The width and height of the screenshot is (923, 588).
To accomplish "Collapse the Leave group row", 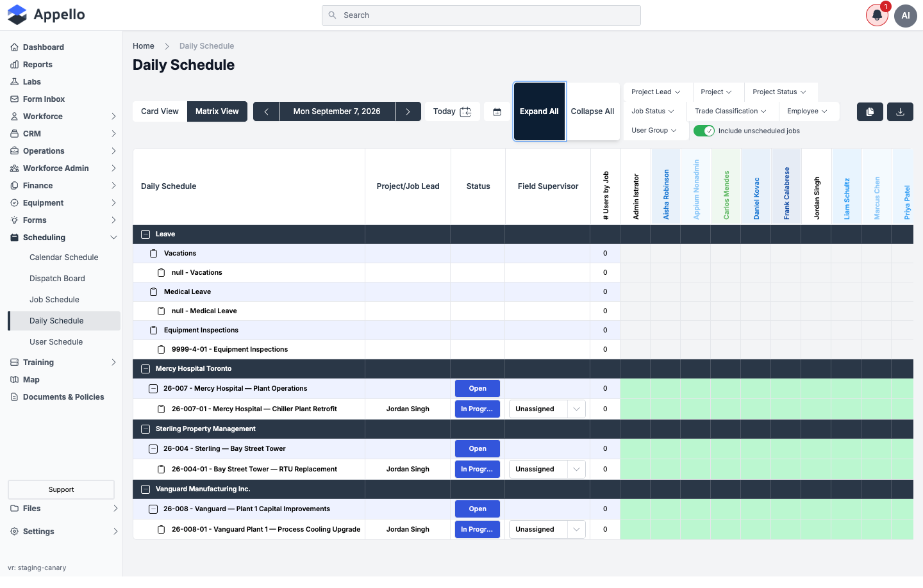I will click(x=146, y=234).
